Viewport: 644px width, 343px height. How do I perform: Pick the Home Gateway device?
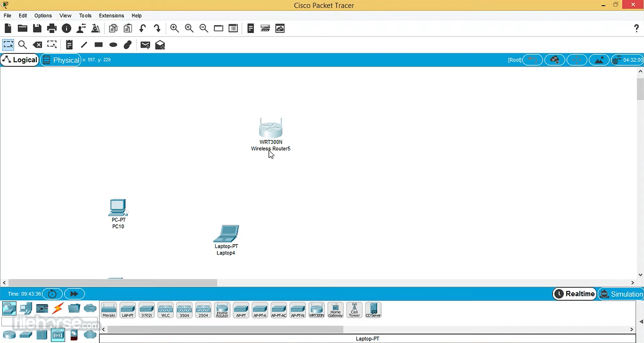pos(336,310)
